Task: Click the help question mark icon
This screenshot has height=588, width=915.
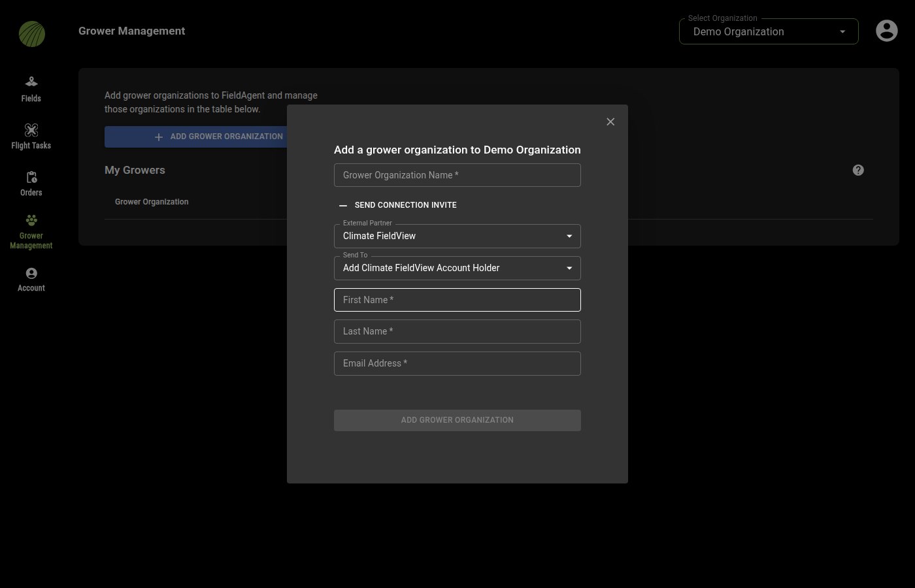Action: coord(858,170)
